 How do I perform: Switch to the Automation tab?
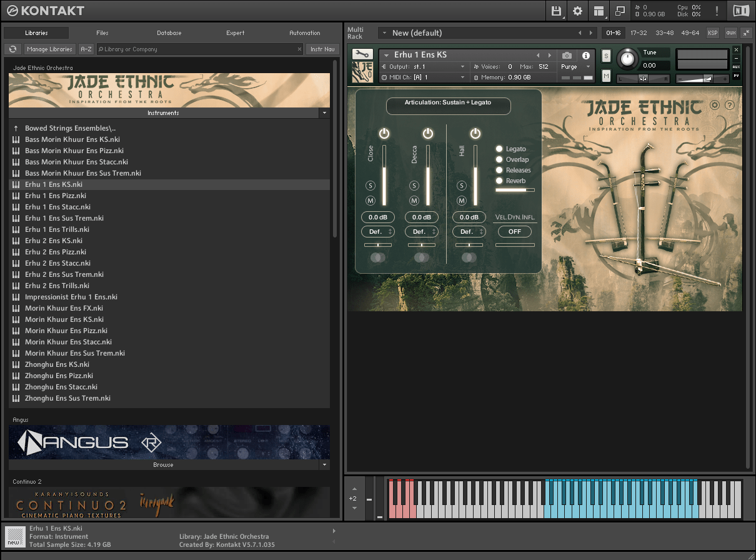[x=305, y=32]
